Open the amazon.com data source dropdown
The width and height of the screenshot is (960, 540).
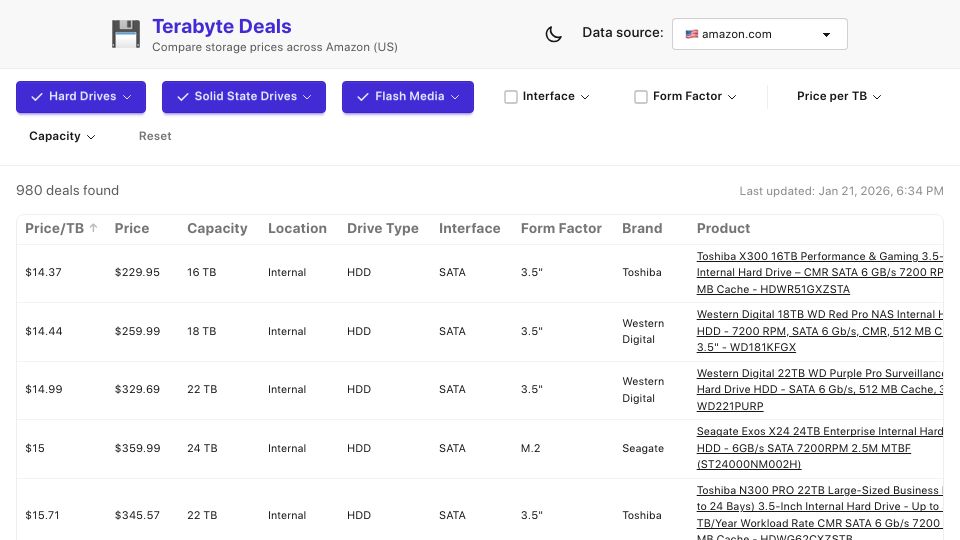tap(760, 34)
